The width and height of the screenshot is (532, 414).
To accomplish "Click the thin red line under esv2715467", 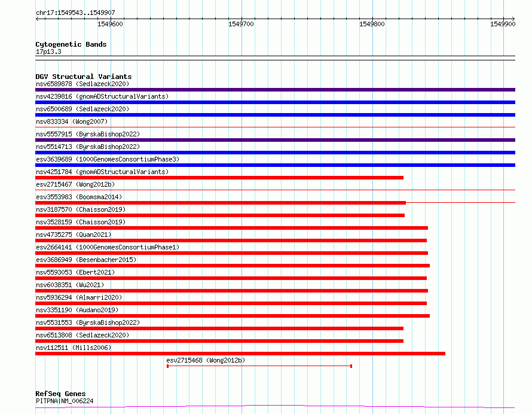I will click(x=275, y=190).
